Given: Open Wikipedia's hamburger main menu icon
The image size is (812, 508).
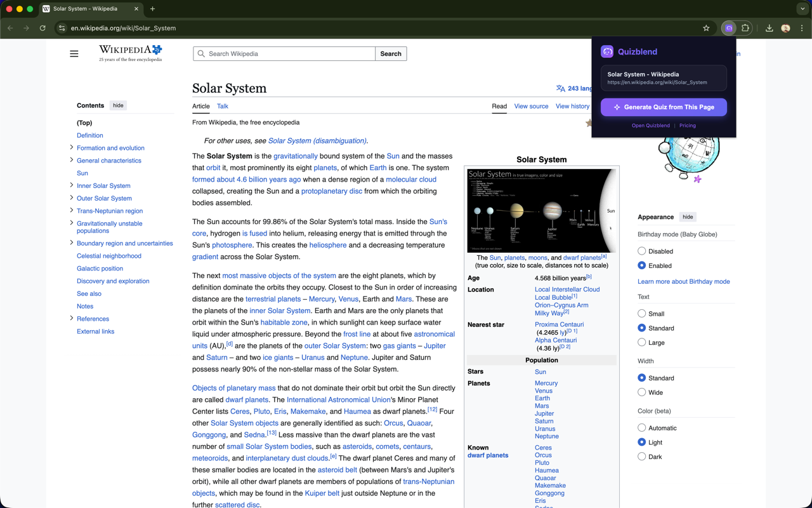Looking at the screenshot, I should pos(74,54).
